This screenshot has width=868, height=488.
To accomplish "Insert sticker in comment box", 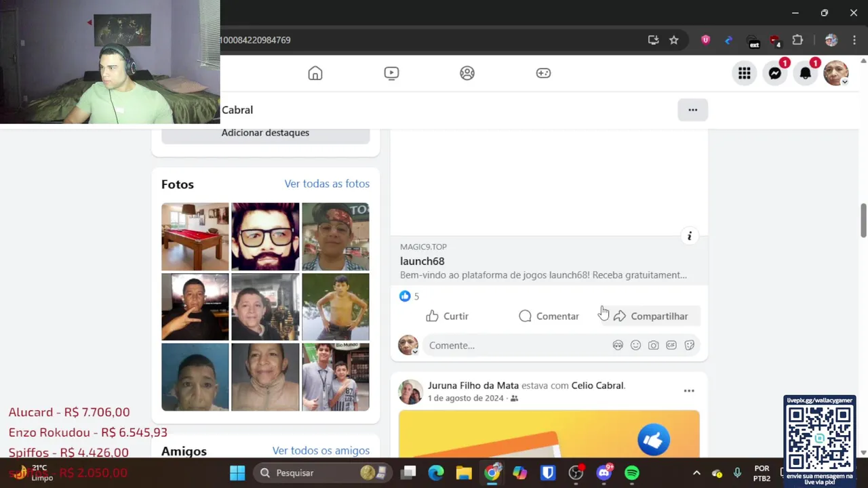I will (690, 345).
